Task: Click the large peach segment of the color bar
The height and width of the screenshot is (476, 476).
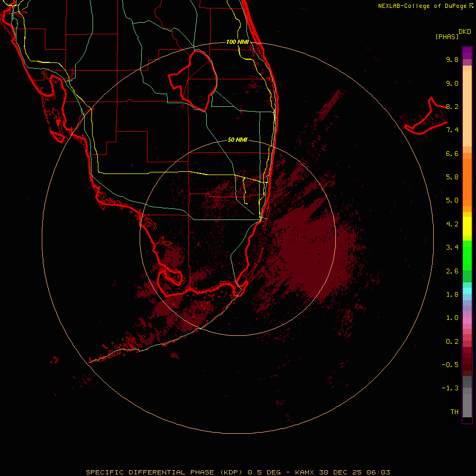Action: tap(467, 108)
